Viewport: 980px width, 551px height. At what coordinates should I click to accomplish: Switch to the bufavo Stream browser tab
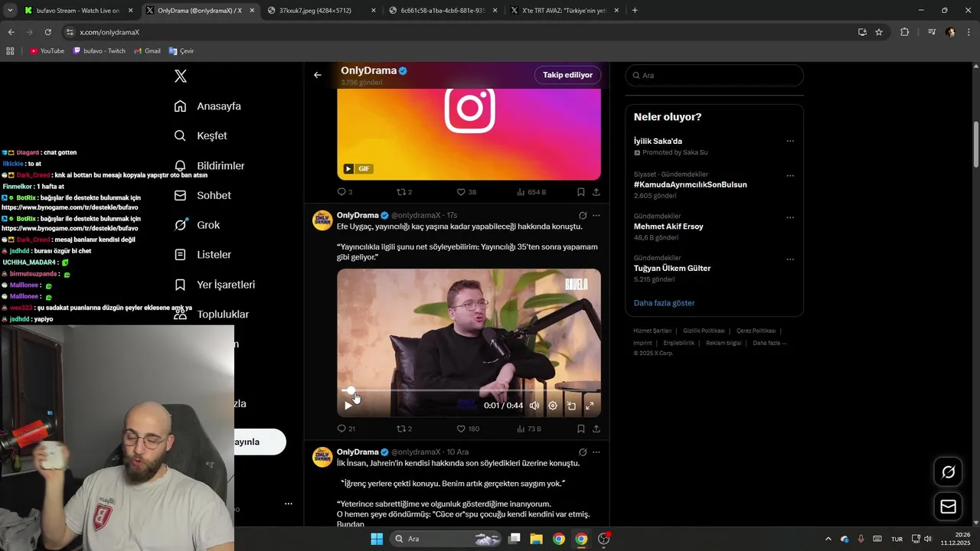[77, 11]
